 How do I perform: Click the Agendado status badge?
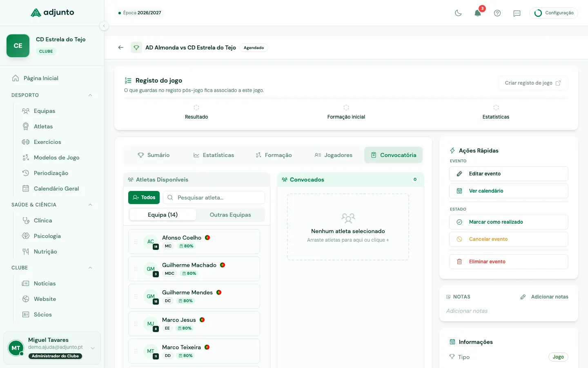pyautogui.click(x=254, y=48)
